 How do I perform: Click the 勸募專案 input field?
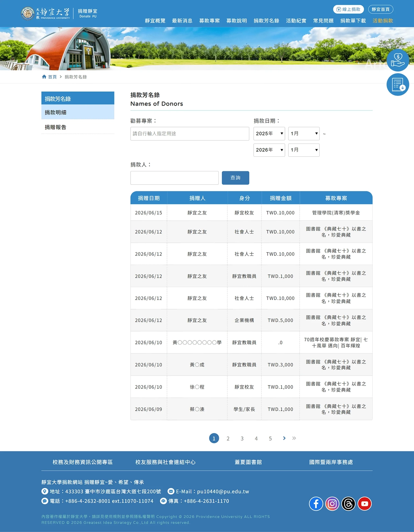(190, 133)
